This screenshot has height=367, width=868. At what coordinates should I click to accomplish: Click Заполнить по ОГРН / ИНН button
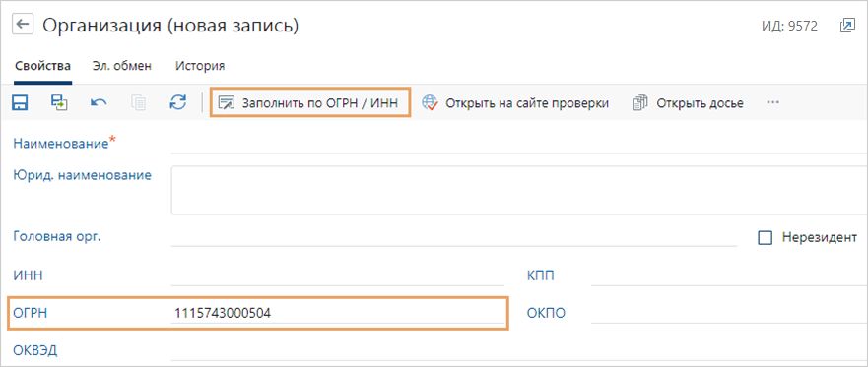click(x=310, y=102)
